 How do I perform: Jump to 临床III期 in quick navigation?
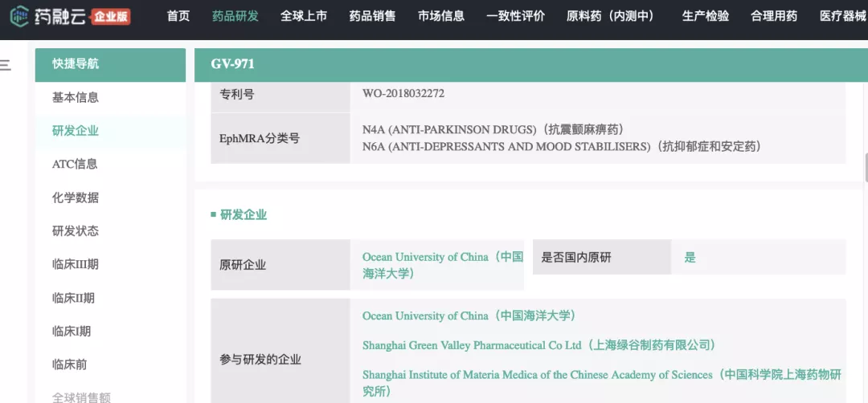click(76, 264)
